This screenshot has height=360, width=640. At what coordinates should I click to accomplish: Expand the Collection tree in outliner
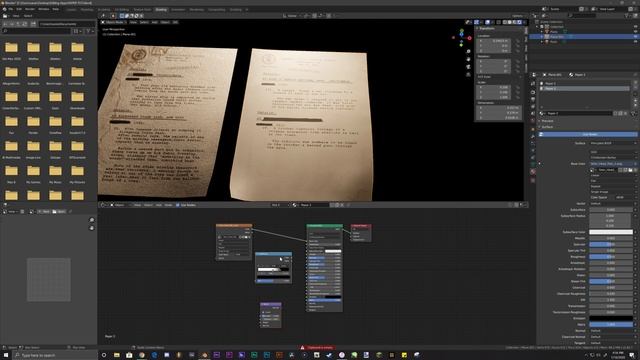click(537, 27)
